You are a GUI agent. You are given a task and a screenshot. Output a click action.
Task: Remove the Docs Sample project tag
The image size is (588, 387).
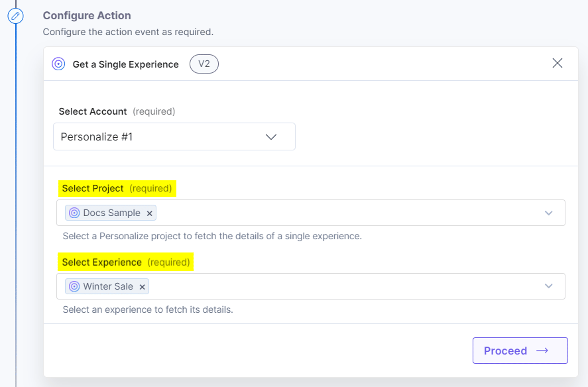[149, 213]
